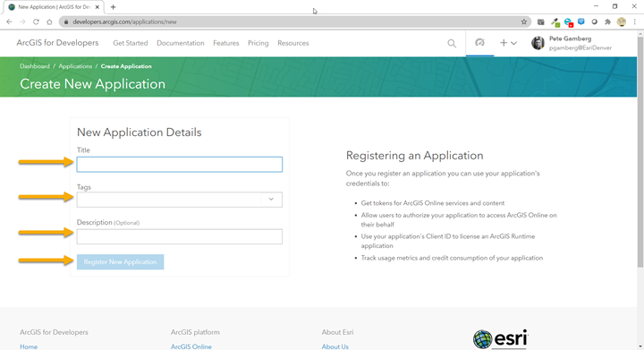Open a new browser tab

(x=113, y=7)
